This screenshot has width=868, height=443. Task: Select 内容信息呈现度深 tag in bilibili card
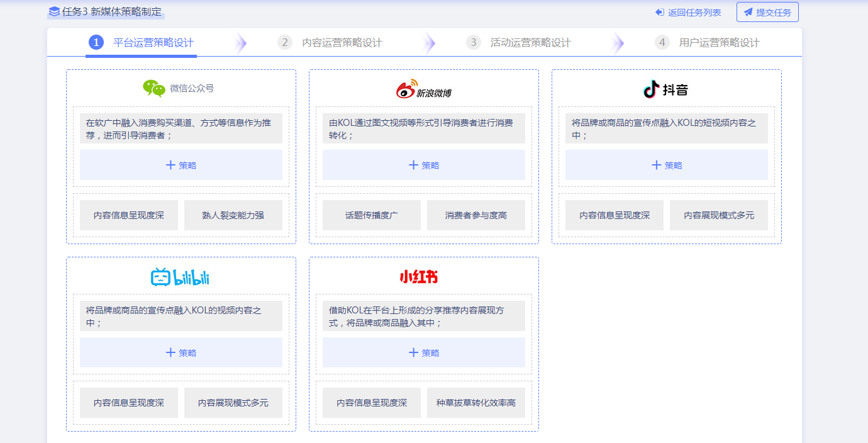pyautogui.click(x=129, y=403)
